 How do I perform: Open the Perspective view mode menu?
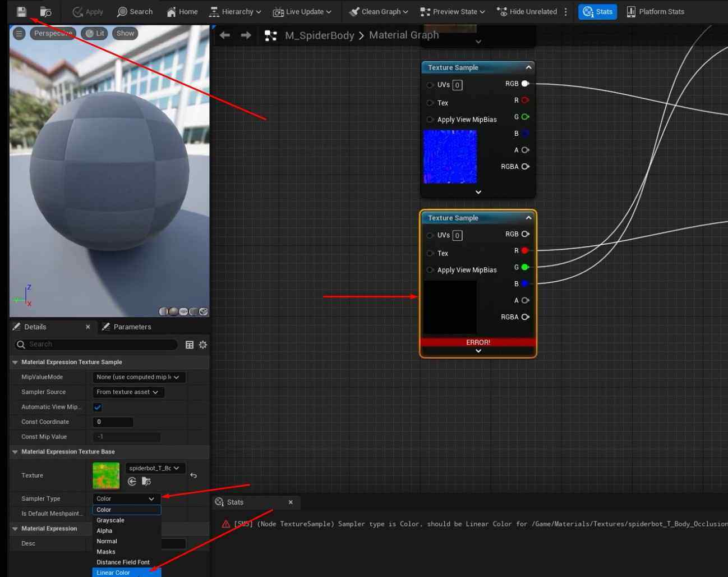(53, 34)
